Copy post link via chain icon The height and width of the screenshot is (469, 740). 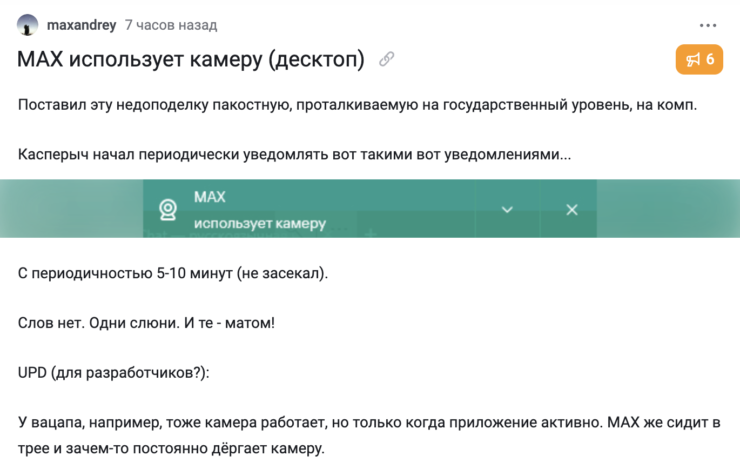click(387, 59)
